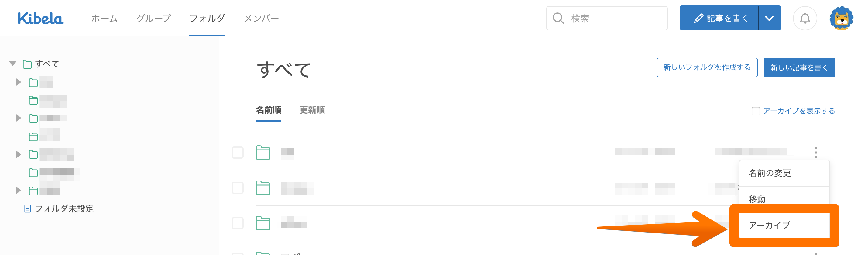Screen dimensions: 868x255
Task: Click the すべて folder icon in sidebar
Action: click(27, 64)
